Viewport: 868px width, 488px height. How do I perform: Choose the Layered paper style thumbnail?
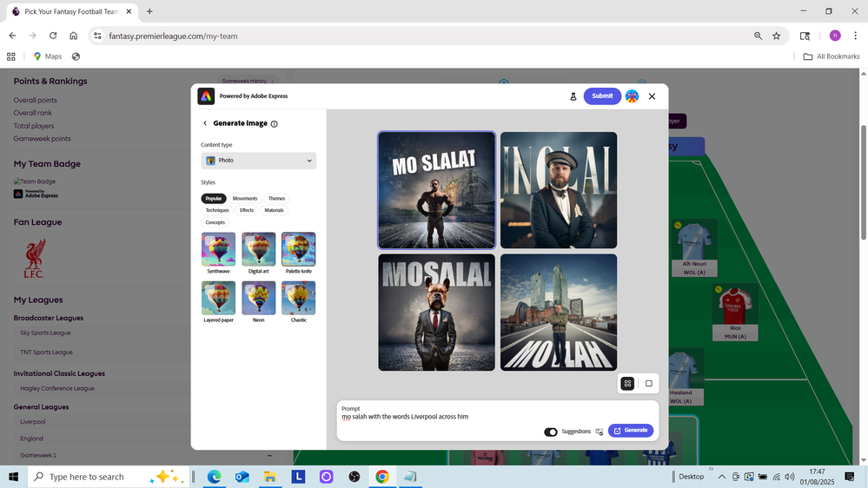point(218,298)
